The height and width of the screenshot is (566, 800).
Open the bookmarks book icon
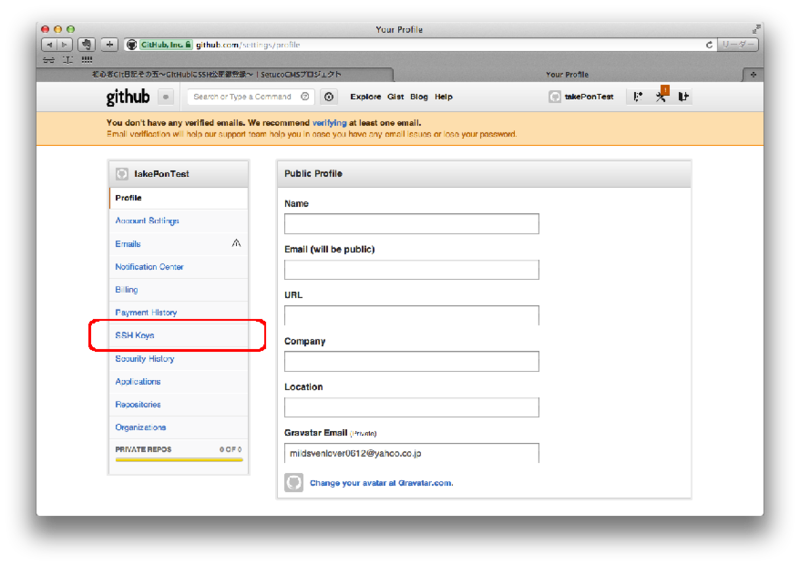tap(67, 60)
